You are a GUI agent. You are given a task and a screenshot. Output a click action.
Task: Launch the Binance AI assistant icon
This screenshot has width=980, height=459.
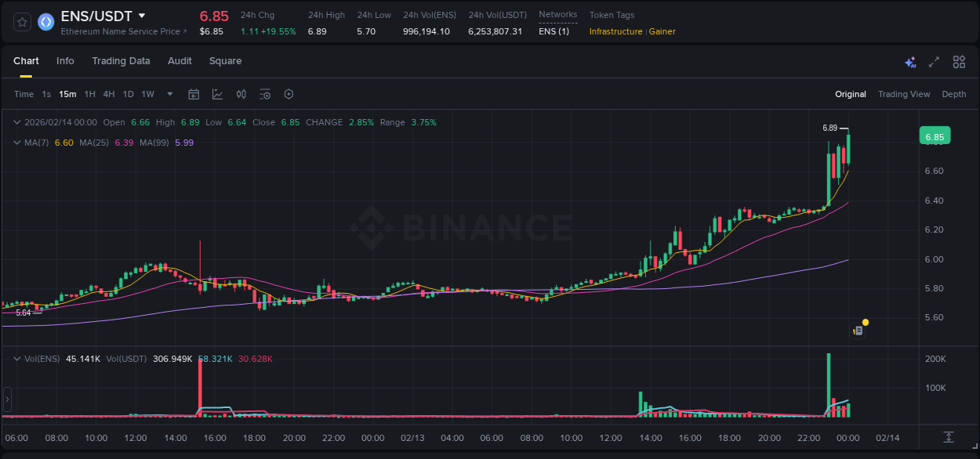pos(909,61)
